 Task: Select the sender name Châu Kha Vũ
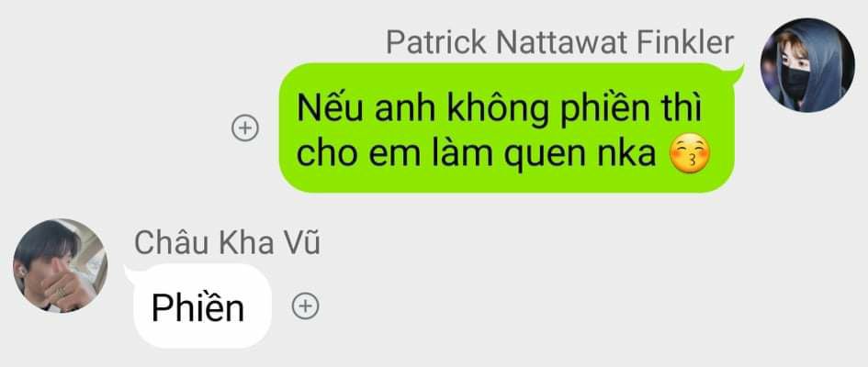[227, 242]
